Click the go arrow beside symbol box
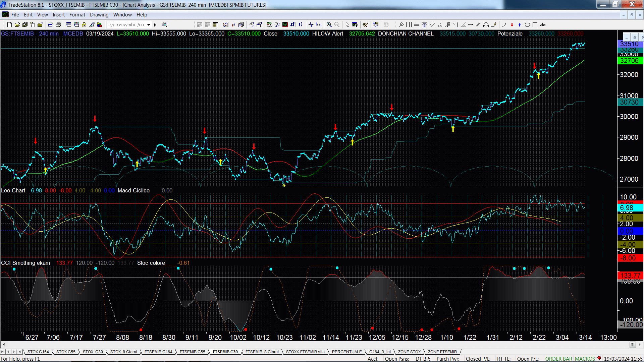Viewport: 644px width, 362px height. coord(155,24)
